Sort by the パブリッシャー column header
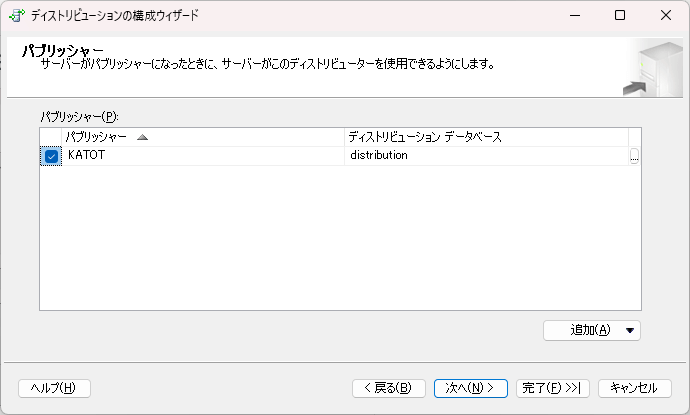 (96, 137)
